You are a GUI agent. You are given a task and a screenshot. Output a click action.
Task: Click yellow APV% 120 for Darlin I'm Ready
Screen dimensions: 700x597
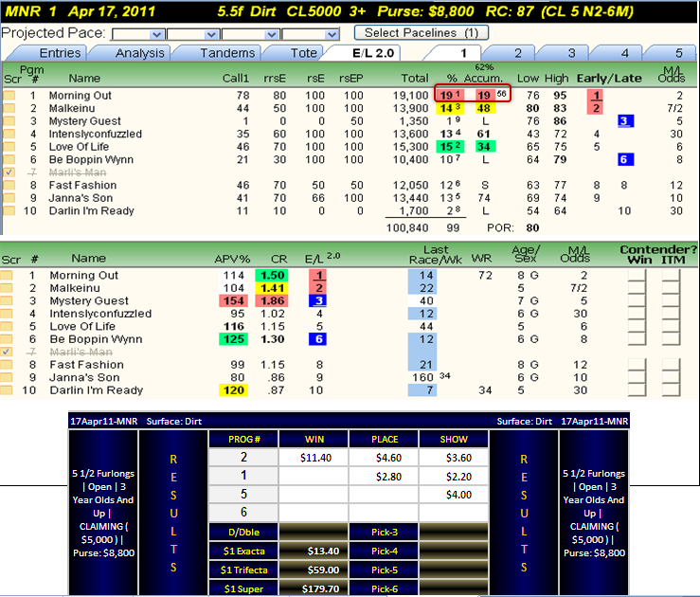[233, 390]
